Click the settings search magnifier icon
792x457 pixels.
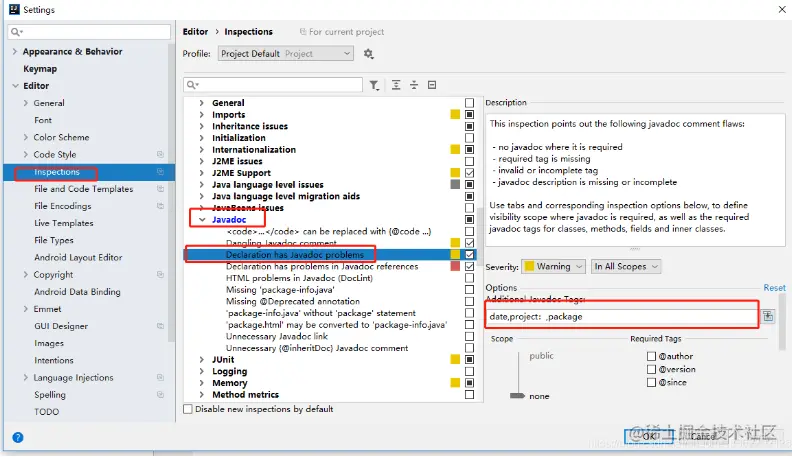pyautogui.click(x=16, y=32)
